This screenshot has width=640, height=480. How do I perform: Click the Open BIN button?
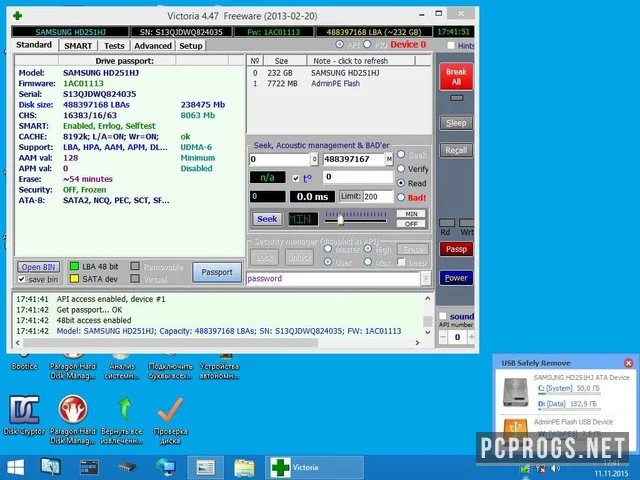38,267
